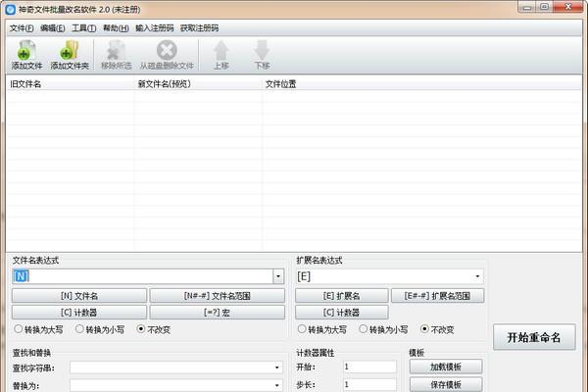This screenshot has width=588, height=392.
Task: Open the 文件(F) menu
Action: [22, 28]
